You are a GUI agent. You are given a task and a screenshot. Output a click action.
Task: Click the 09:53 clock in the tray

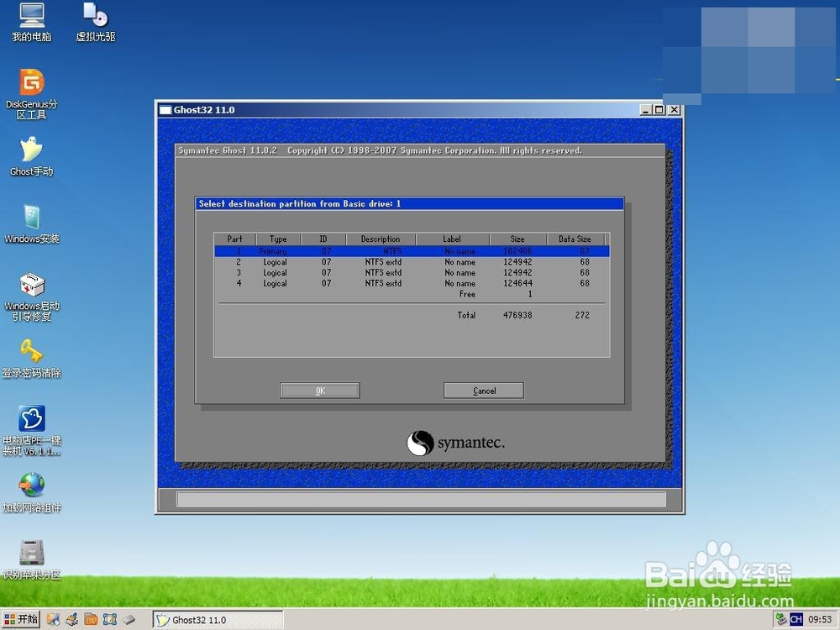820,619
